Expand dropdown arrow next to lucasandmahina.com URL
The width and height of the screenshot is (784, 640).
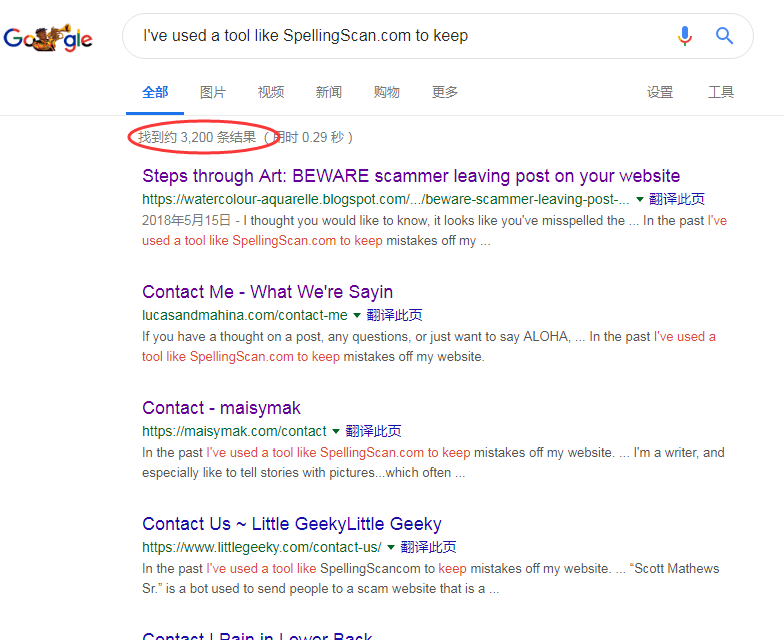click(357, 316)
